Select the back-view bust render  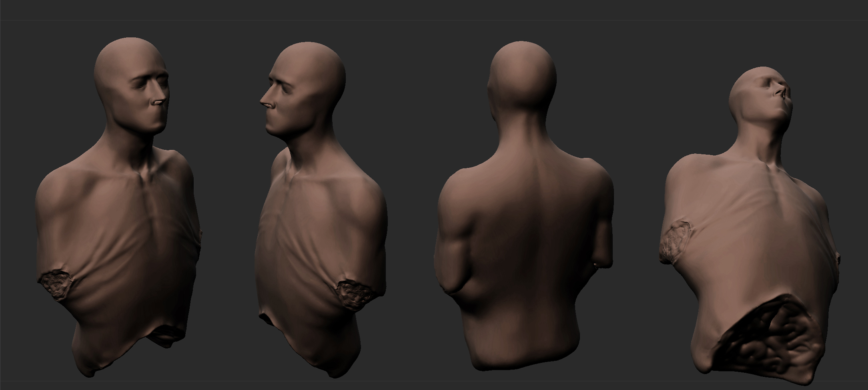point(523,205)
